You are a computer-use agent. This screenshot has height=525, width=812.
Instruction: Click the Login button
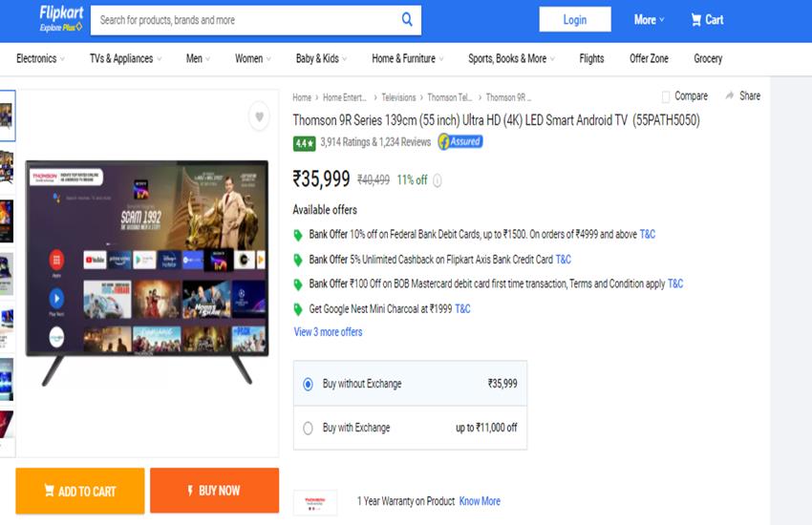pos(575,20)
